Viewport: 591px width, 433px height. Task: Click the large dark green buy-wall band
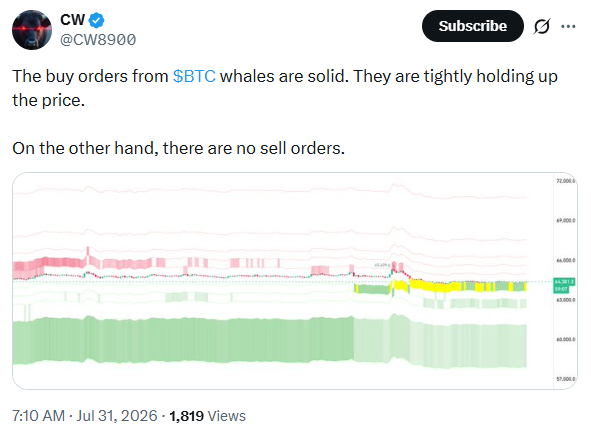pos(183,340)
